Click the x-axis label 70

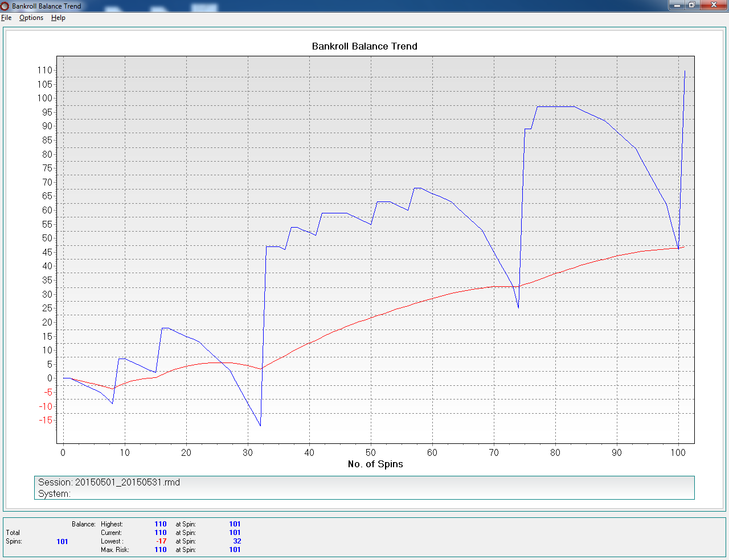pyautogui.click(x=494, y=452)
